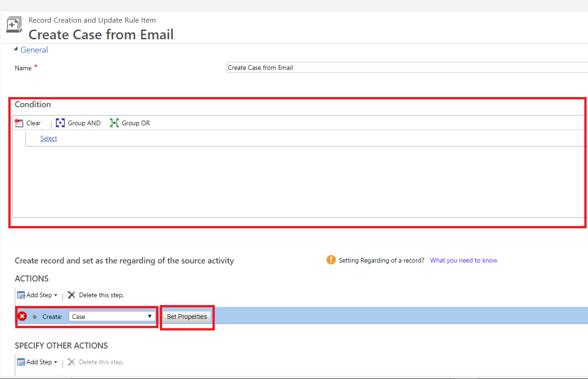Open Add Step under SPECIFY OTHER ACTIONS
The image size is (588, 379).
[37, 362]
